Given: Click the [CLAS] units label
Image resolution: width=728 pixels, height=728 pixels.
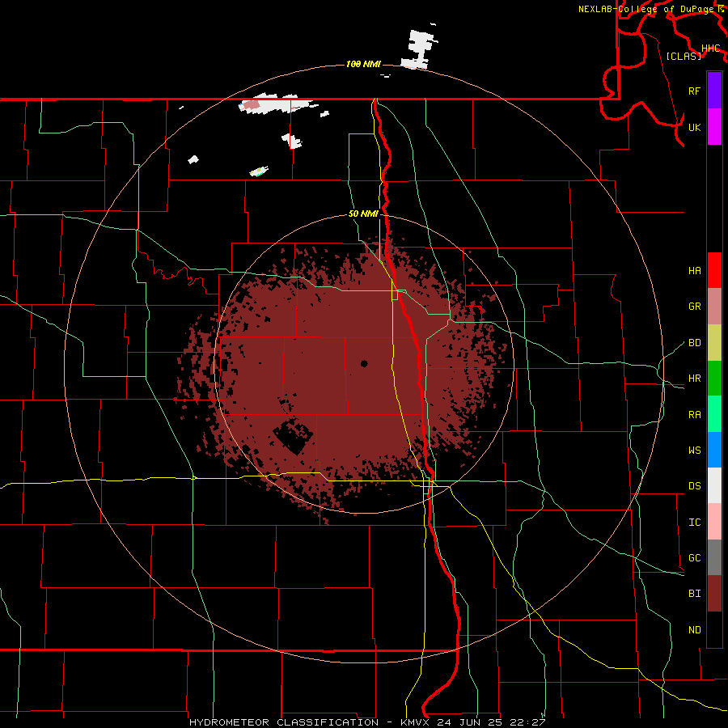Looking at the screenshot, I should coord(684,56).
